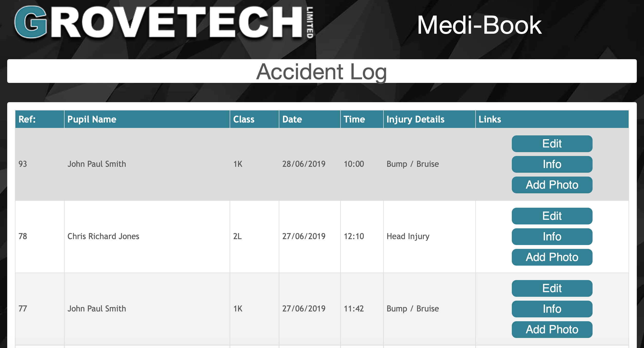
Task: Click the Grovetech Limited logo
Action: tap(164, 22)
